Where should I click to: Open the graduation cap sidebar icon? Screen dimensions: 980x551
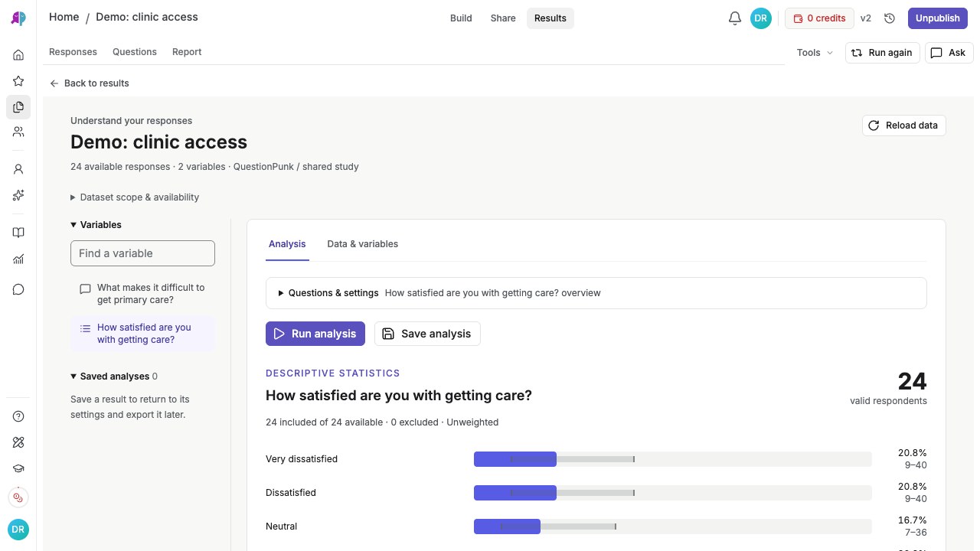point(18,468)
